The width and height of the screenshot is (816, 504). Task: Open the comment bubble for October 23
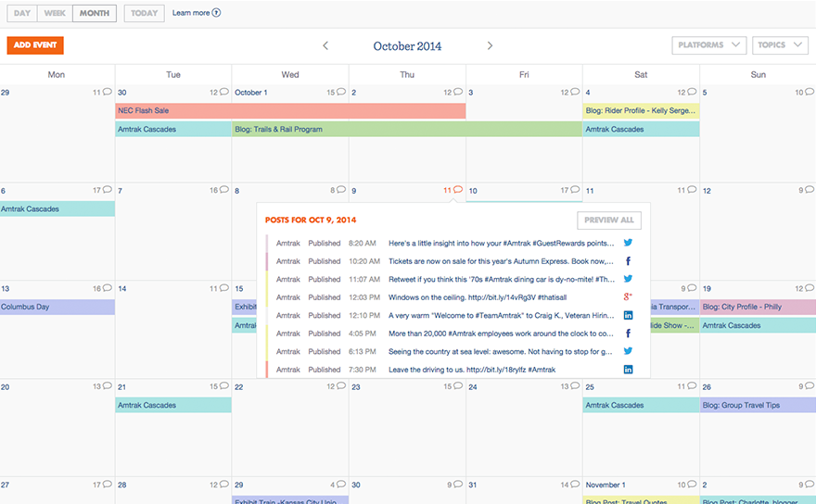point(458,386)
